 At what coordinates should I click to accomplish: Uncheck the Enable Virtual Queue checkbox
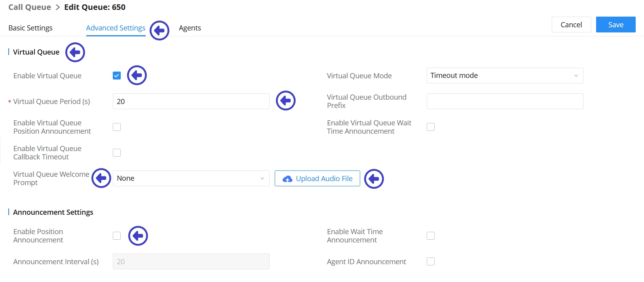click(117, 76)
